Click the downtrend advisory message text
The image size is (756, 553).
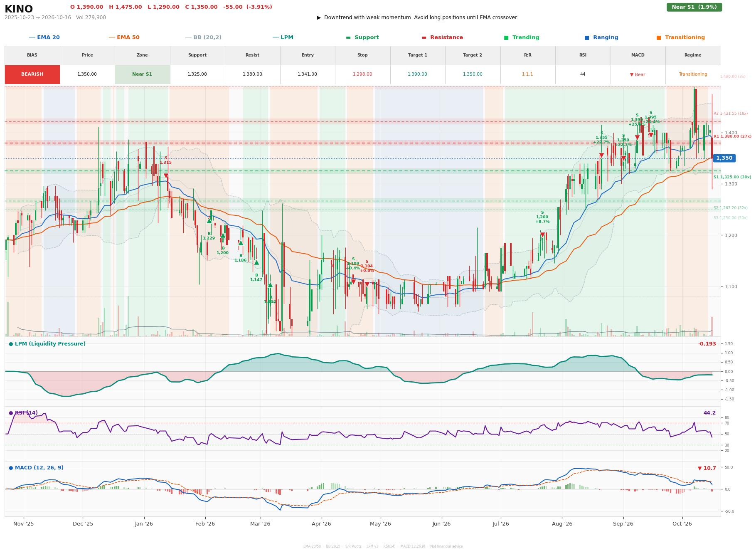coord(417,17)
